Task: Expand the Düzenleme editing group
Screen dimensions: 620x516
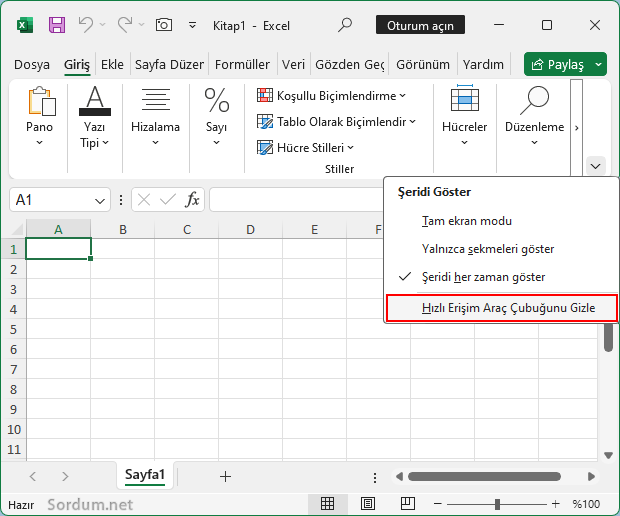Action: tap(534, 117)
